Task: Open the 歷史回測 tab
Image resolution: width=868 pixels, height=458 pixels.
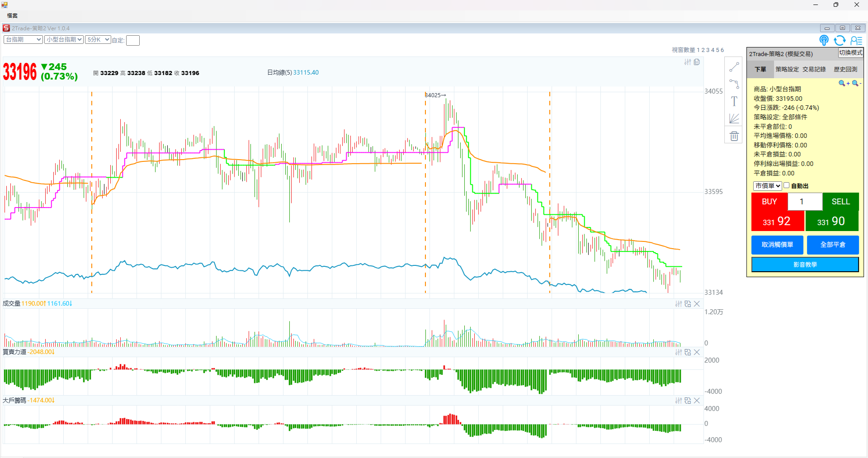Action: click(845, 69)
